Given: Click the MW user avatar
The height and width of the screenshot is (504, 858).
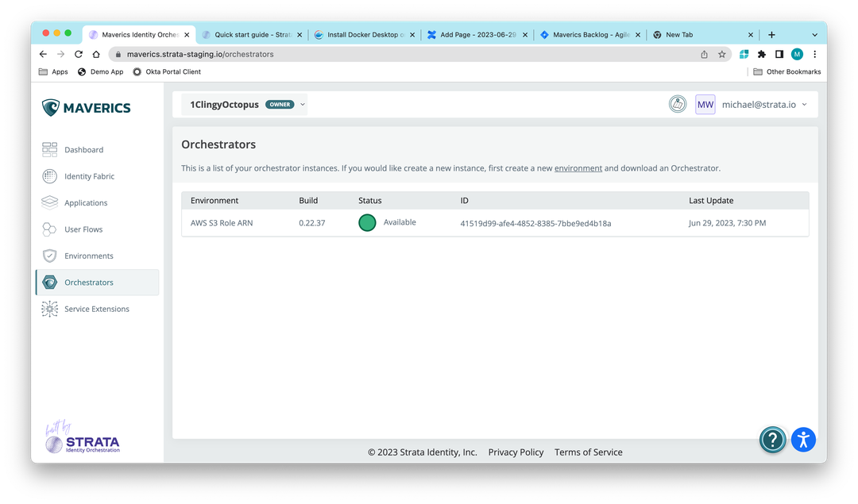Looking at the screenshot, I should (x=705, y=105).
